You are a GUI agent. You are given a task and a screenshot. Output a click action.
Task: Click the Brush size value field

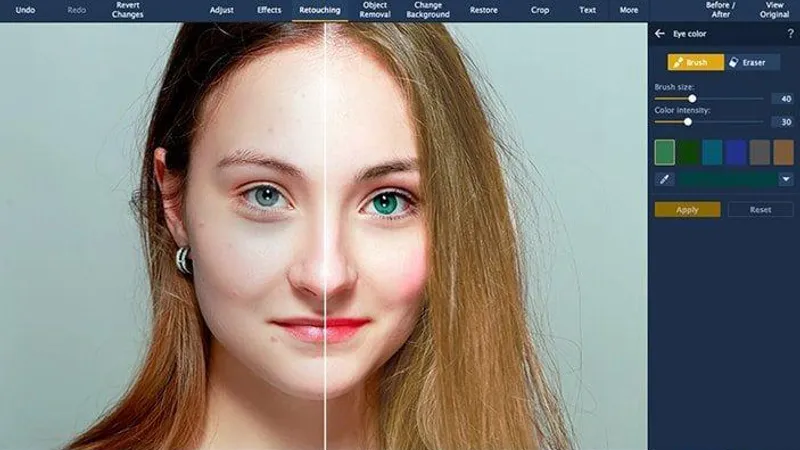tap(781, 98)
